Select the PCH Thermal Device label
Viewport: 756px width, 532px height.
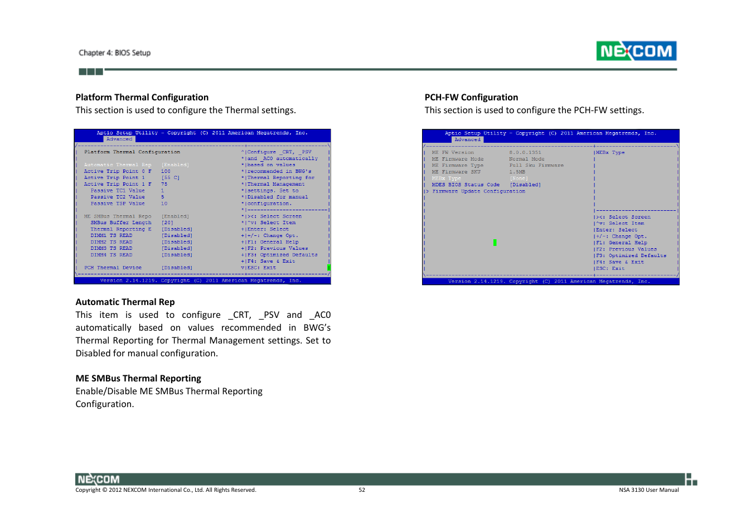(113, 268)
